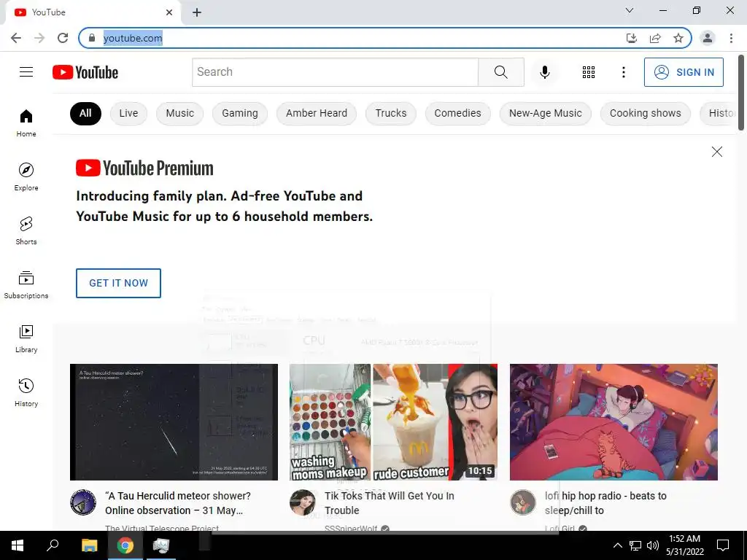Open Tik Toks That Will Get You title

390,503
